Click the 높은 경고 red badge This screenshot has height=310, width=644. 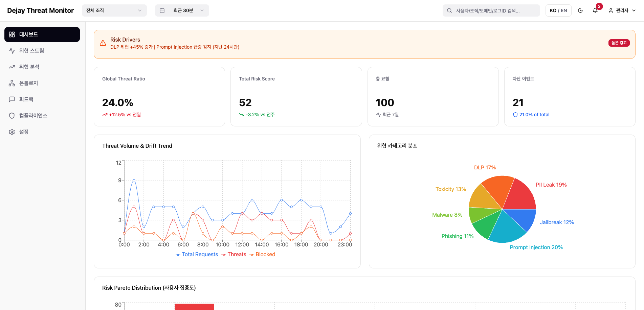619,43
